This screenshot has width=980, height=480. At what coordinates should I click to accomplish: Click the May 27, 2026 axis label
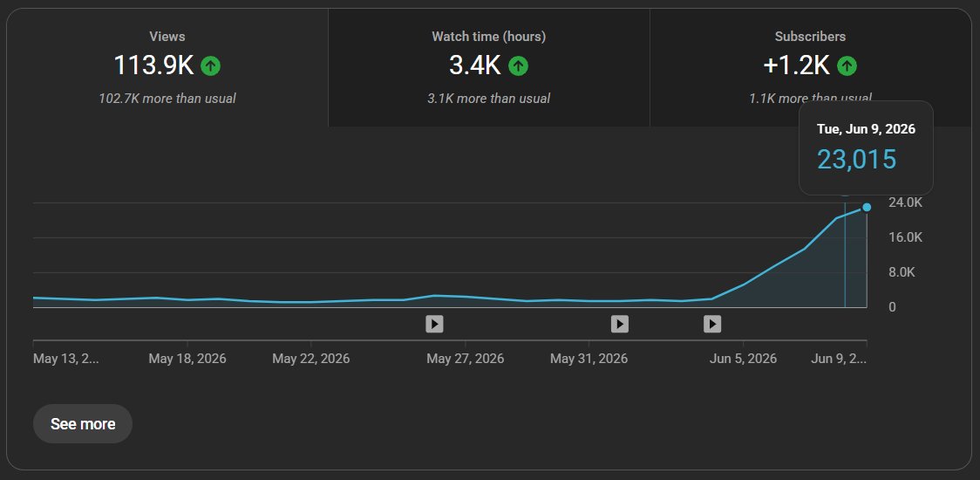[465, 359]
